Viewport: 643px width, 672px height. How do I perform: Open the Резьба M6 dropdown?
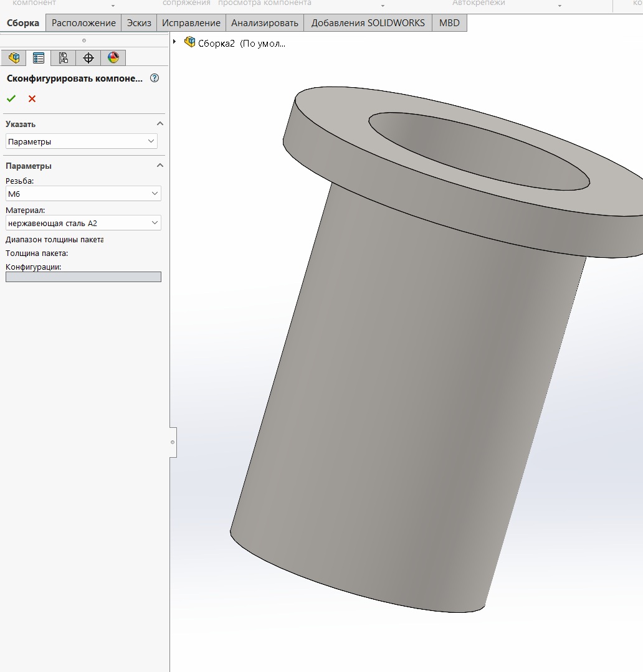83,194
